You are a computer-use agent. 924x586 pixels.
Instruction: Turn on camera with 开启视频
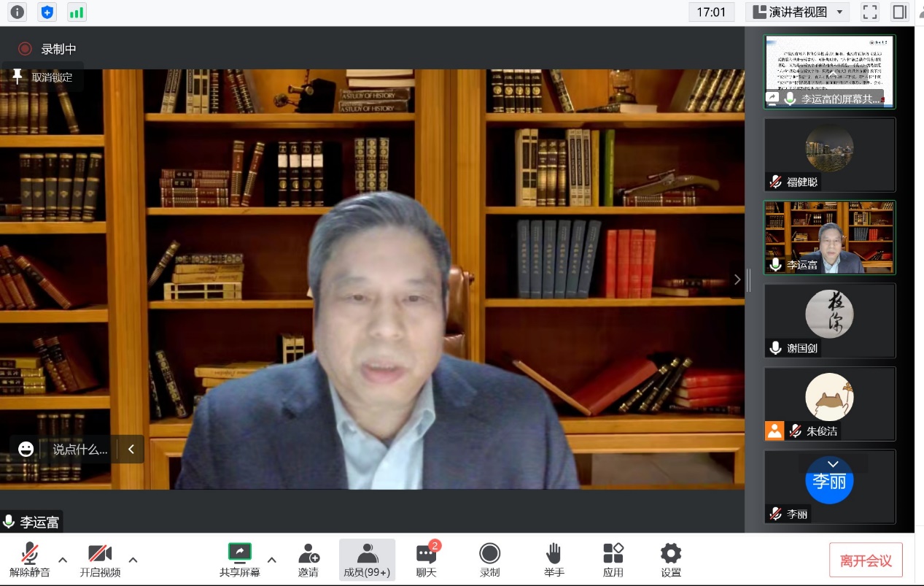pos(100,560)
